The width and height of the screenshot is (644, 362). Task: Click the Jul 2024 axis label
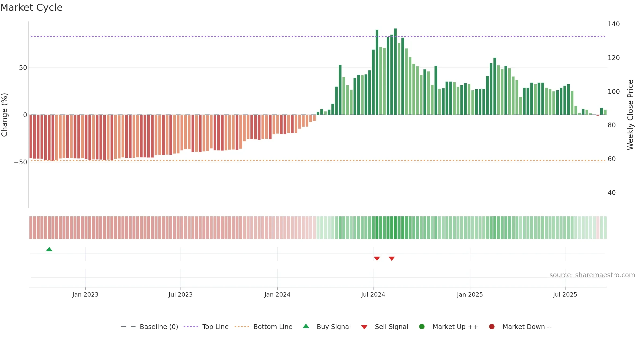373,295
